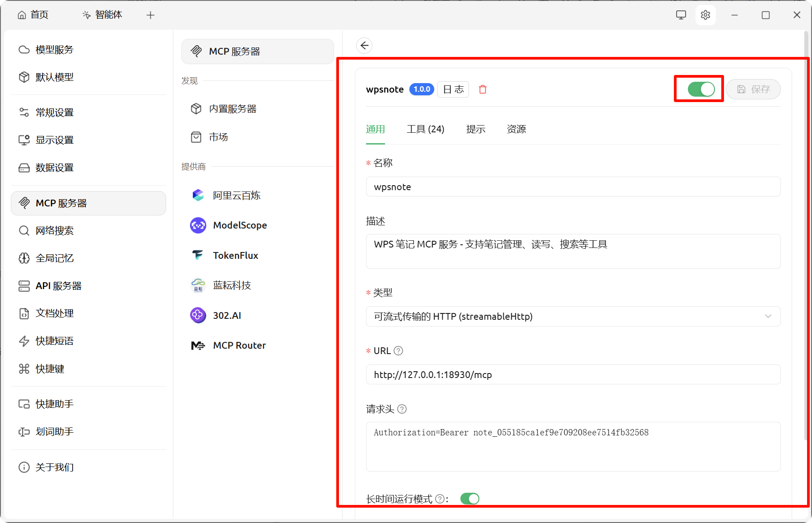Open 快捷短语 in the sidebar
The width and height of the screenshot is (812, 523).
point(88,341)
